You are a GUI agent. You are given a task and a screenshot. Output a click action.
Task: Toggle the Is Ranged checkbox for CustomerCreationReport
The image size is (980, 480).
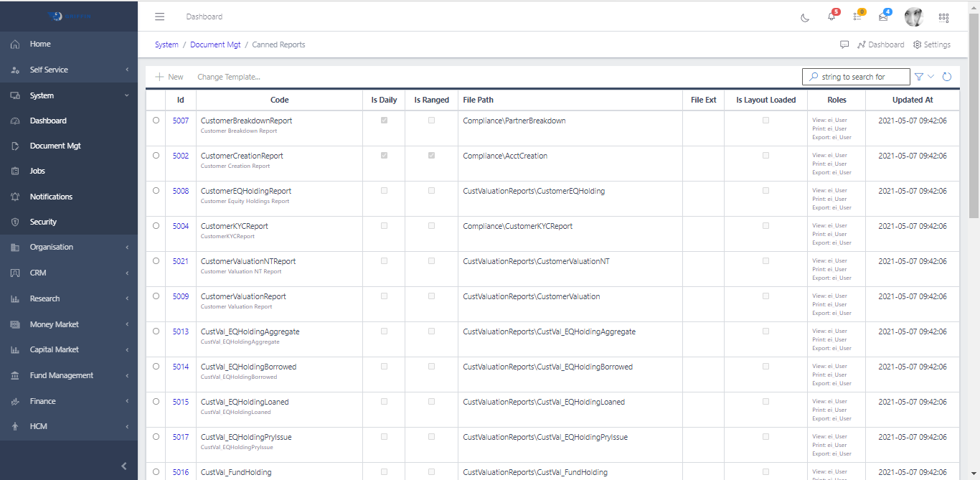(431, 155)
